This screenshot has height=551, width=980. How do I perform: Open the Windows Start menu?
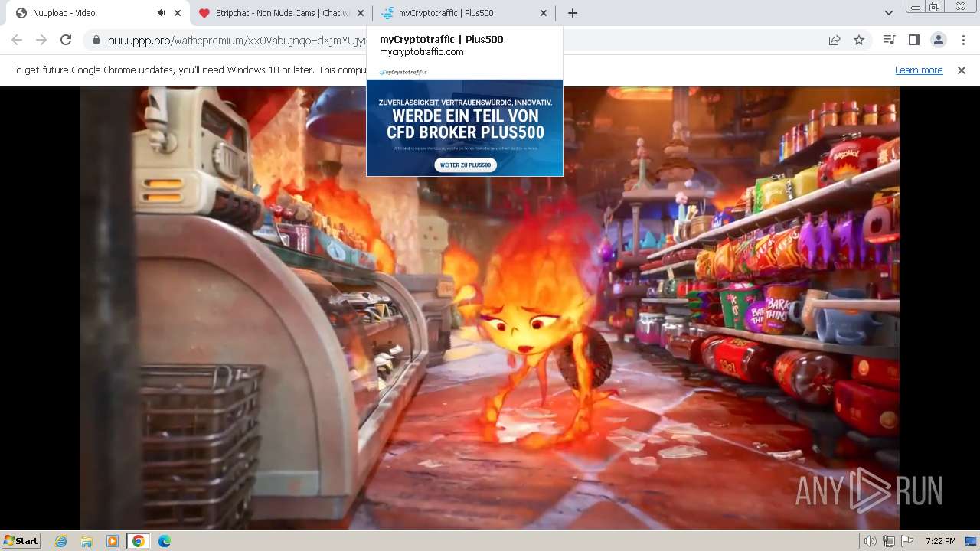(x=21, y=541)
